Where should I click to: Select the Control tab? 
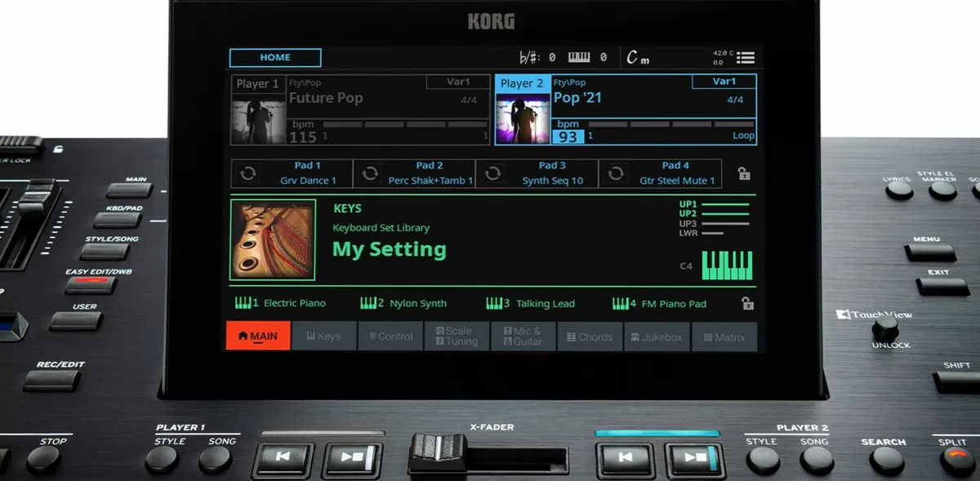(x=390, y=336)
